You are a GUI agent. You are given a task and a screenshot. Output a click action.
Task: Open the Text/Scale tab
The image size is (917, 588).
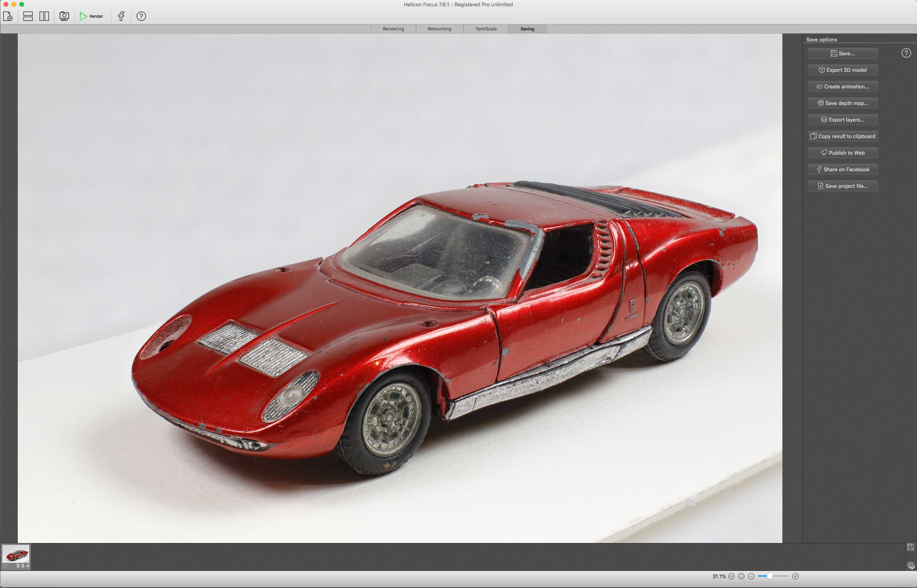tap(486, 29)
